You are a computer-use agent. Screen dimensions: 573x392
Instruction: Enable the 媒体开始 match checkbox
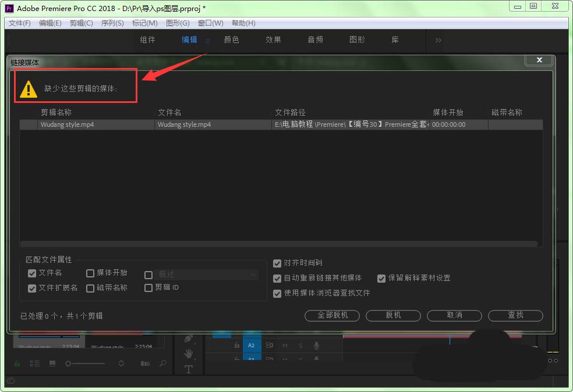point(90,273)
